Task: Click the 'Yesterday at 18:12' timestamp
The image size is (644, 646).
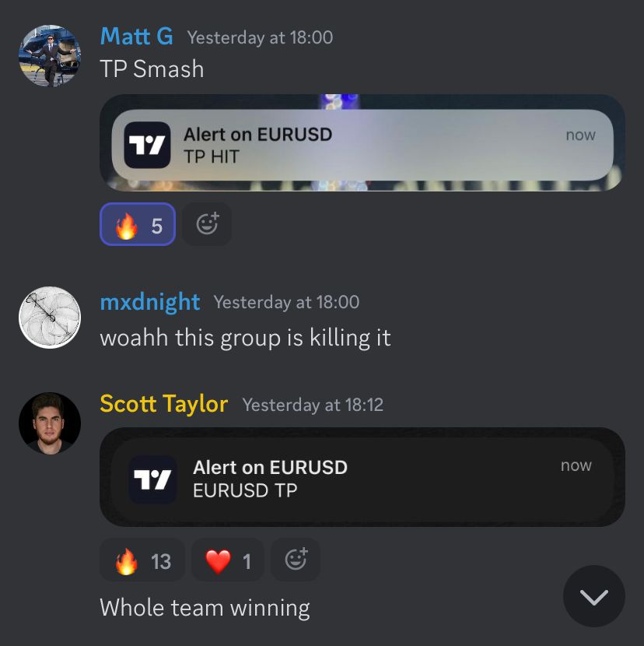Action: point(313,405)
